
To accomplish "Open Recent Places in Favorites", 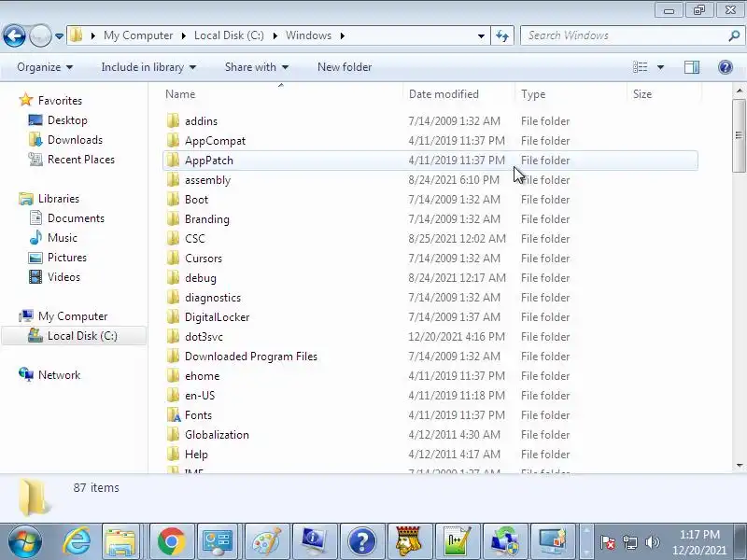I will coord(81,160).
